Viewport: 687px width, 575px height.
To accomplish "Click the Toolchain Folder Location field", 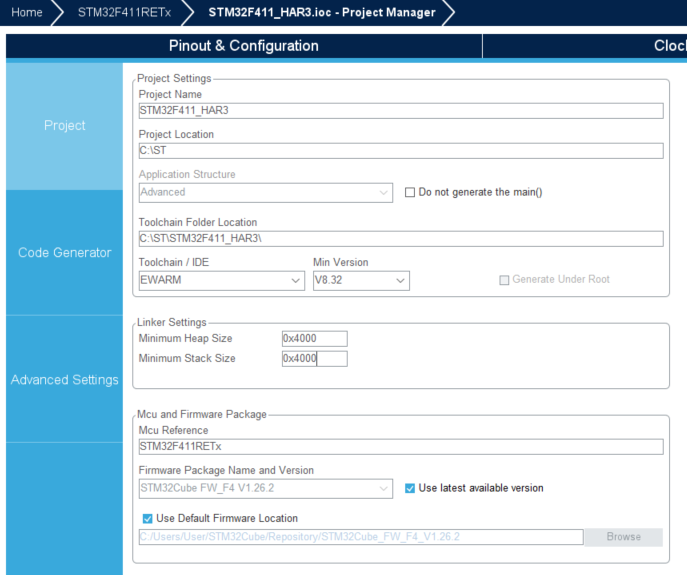I will (401, 239).
